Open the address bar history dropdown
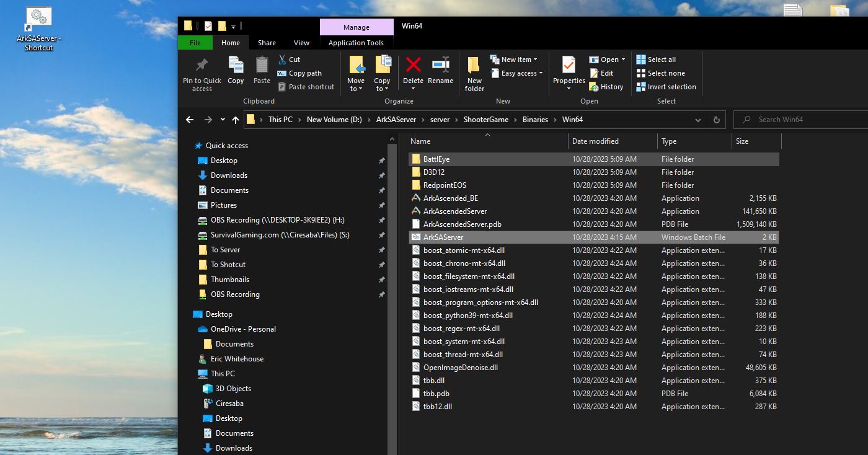Image resolution: width=868 pixels, height=455 pixels. [x=699, y=120]
